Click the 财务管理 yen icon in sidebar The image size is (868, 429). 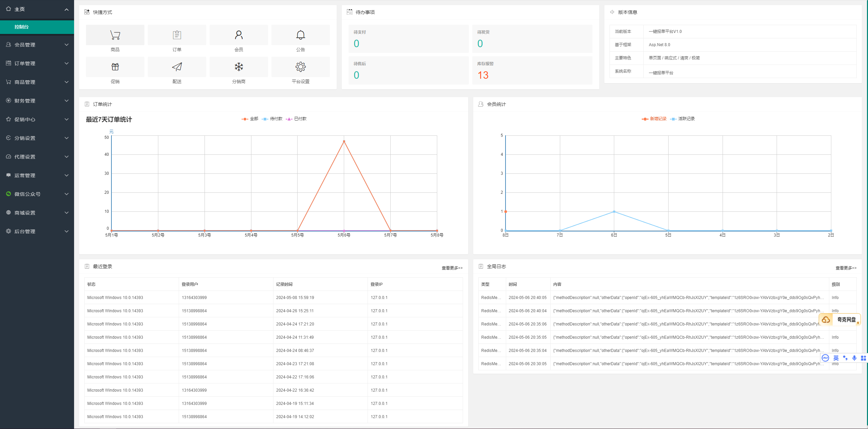8,100
